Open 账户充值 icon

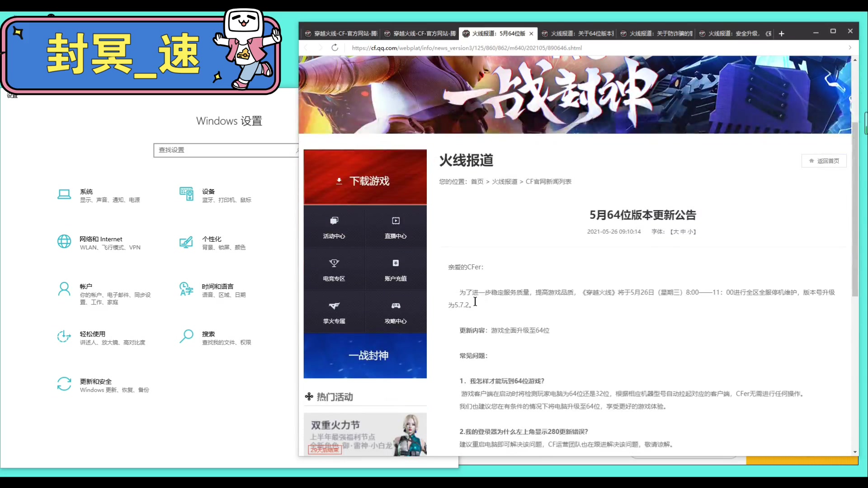pos(396,263)
